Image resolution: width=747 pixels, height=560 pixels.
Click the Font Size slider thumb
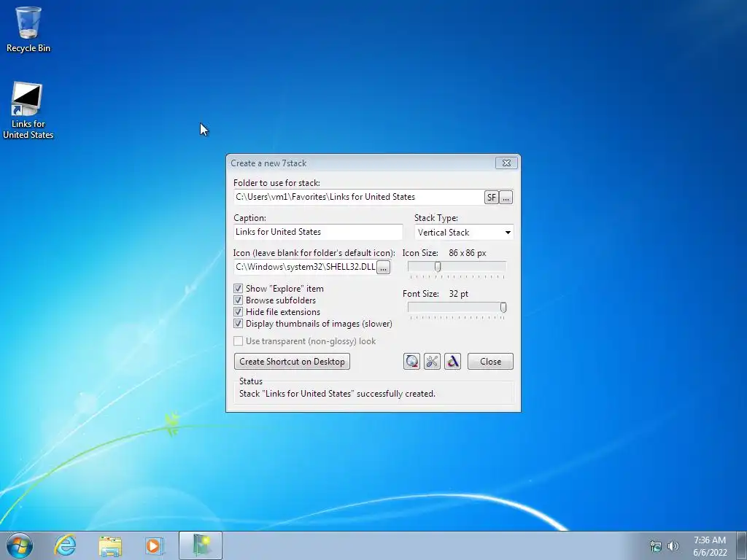pyautogui.click(x=503, y=308)
